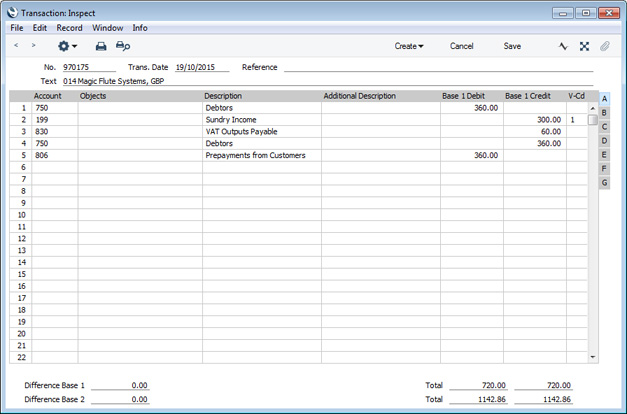Image resolution: width=627 pixels, height=414 pixels.
Task: Click the application logo in title bar
Action: point(12,12)
